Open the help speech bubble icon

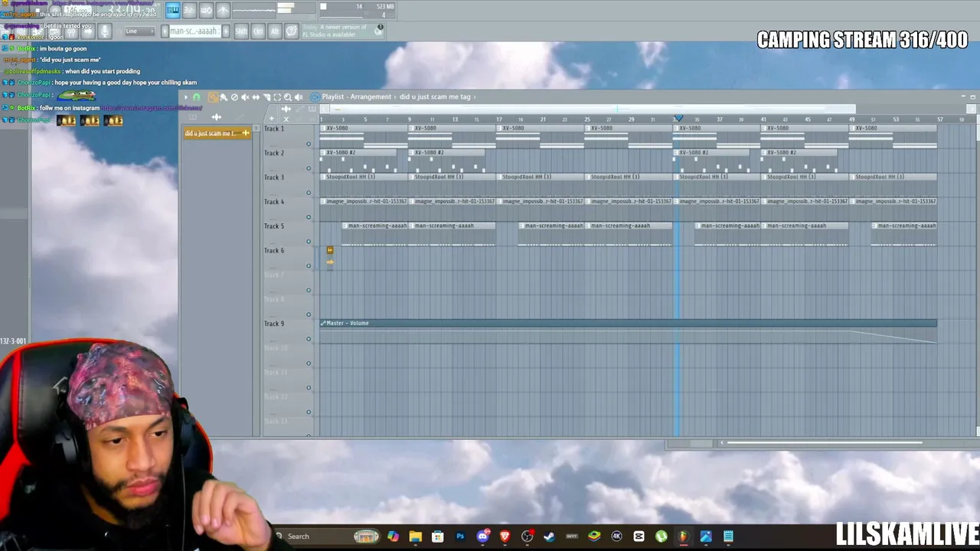[x=292, y=31]
